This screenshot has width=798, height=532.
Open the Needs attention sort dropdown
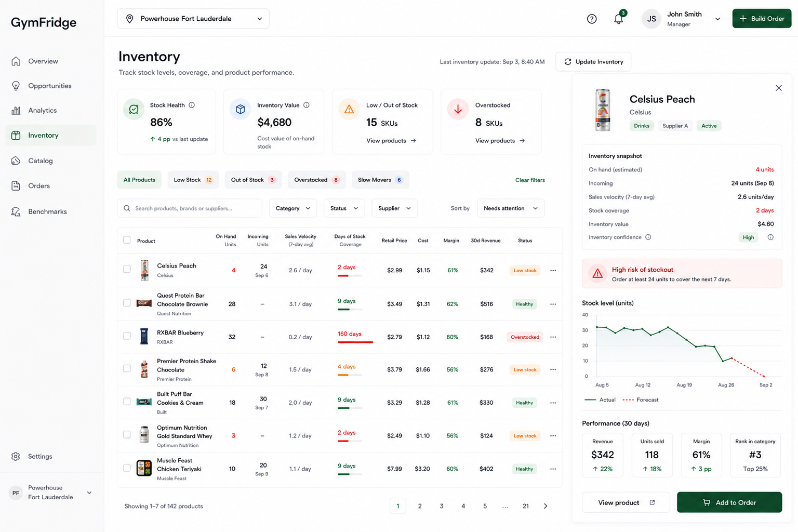coord(511,208)
